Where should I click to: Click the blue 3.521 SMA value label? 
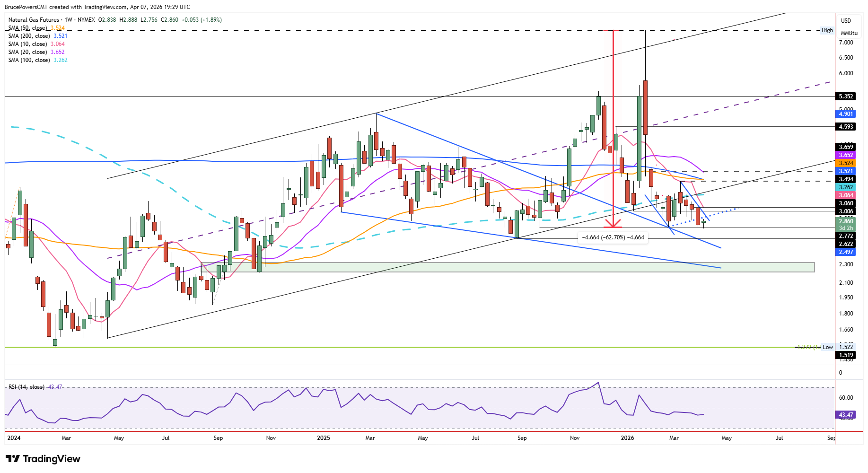tap(846, 171)
